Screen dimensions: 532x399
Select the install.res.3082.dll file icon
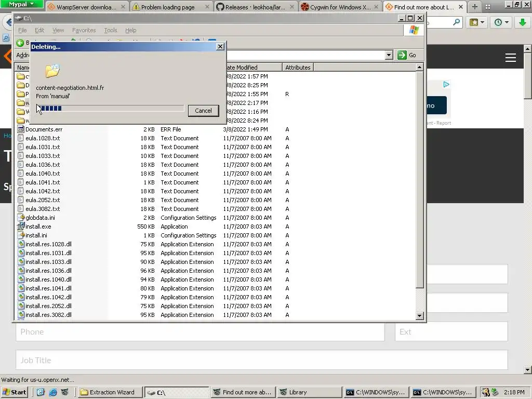[21, 314]
